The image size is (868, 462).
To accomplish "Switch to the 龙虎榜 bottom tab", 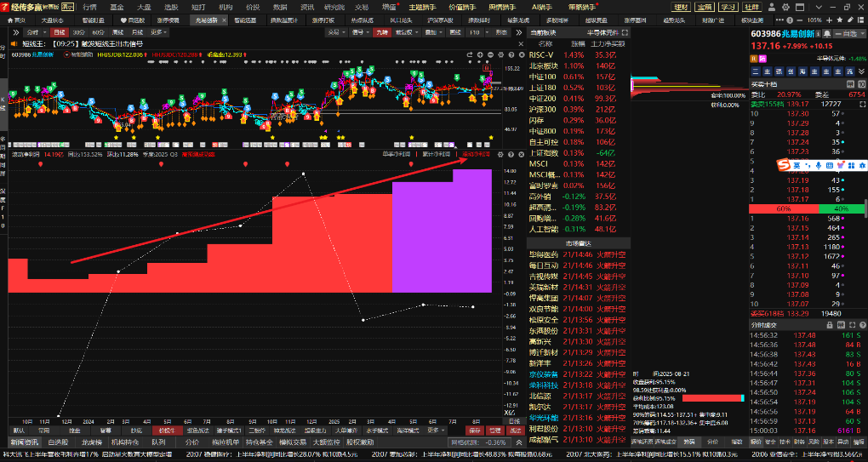I will pyautogui.click(x=92, y=442).
